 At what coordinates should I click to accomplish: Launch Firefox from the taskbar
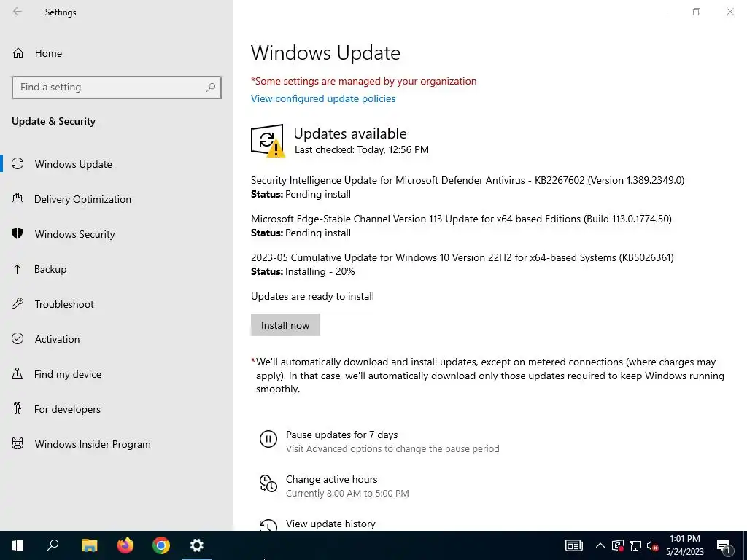click(x=125, y=545)
